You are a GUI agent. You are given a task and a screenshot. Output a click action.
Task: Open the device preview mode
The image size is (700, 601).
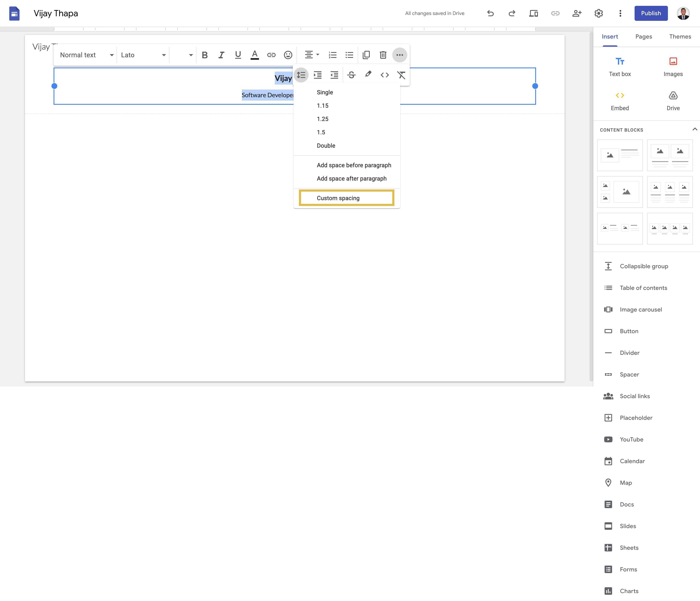pos(534,14)
